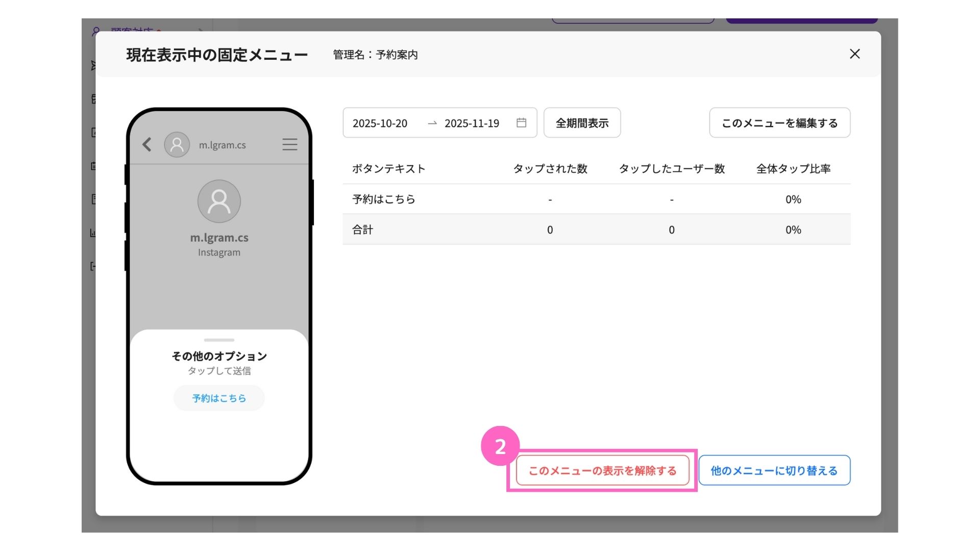
Task: Close the fixed menu dialog
Action: pyautogui.click(x=854, y=54)
